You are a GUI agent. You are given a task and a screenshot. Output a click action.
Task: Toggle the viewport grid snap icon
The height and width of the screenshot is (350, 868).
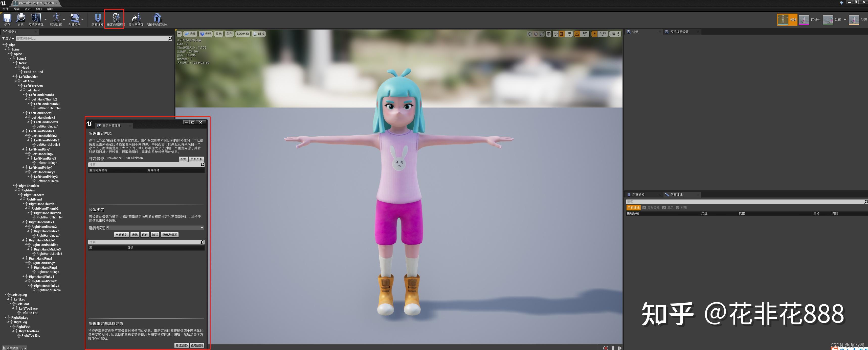[x=561, y=34]
